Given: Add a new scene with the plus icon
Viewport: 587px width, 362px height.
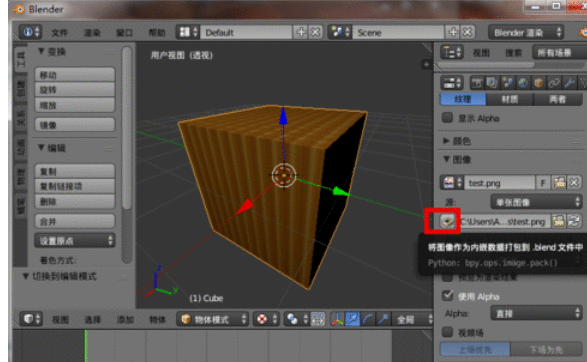Looking at the screenshot, I should (x=453, y=32).
